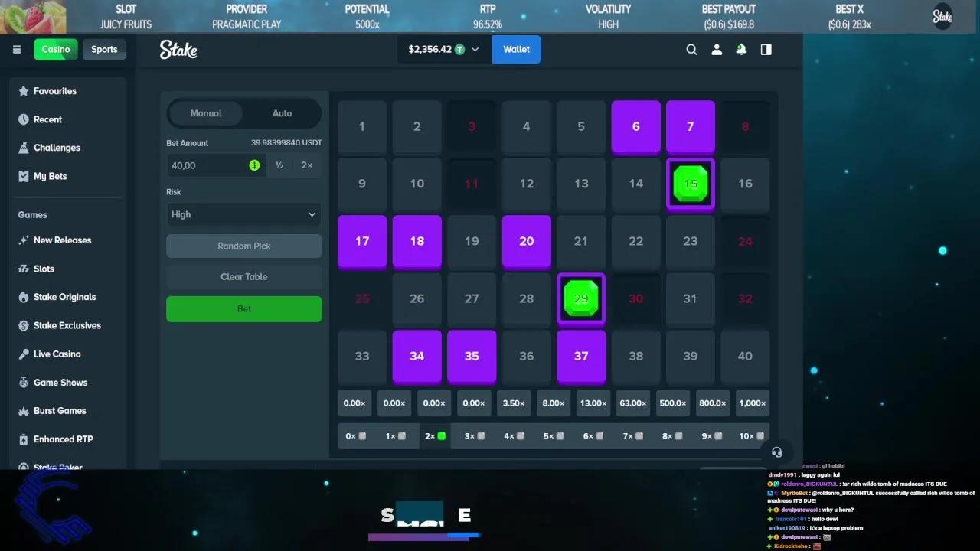The width and height of the screenshot is (980, 551).
Task: Select the 0× hits indicator
Action: click(355, 436)
